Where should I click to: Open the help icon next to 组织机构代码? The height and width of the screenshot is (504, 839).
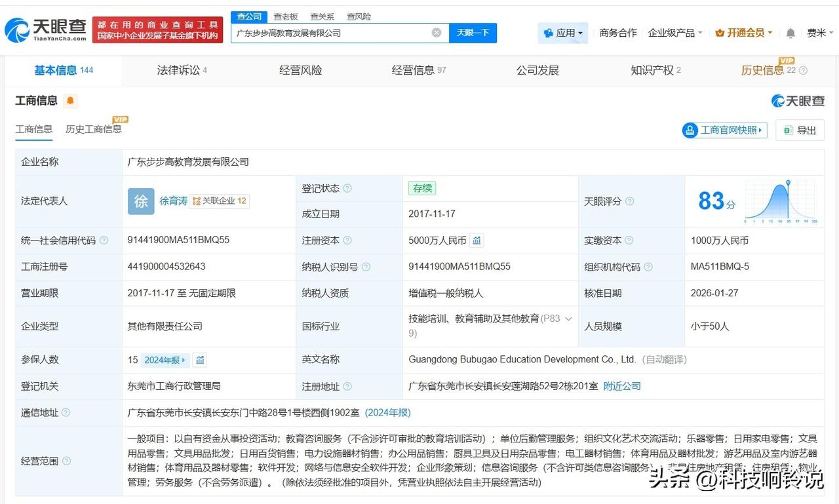tap(648, 267)
